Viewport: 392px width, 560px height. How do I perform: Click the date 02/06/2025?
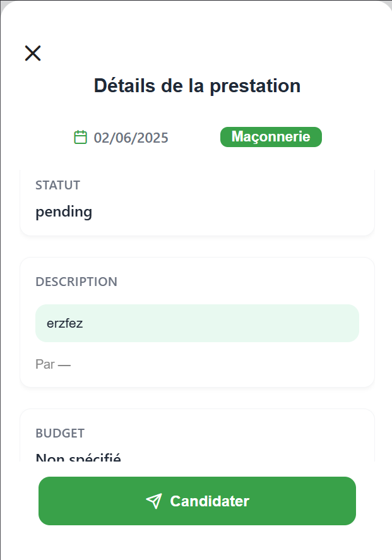pyautogui.click(x=131, y=138)
